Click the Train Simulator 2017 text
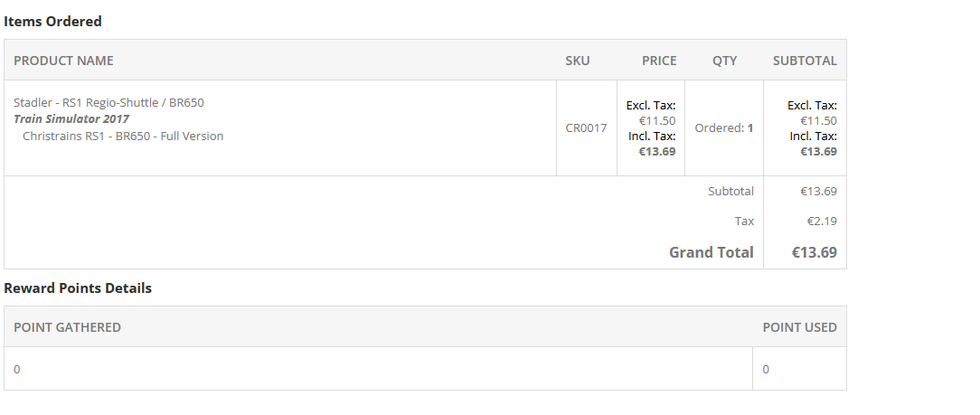Image resolution: width=980 pixels, height=415 pixels. [71, 119]
